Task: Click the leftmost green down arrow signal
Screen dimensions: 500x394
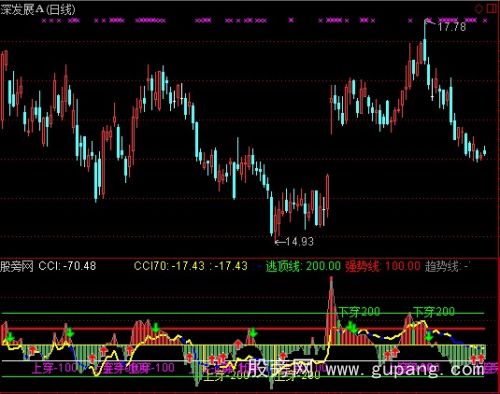Action: pos(10,337)
